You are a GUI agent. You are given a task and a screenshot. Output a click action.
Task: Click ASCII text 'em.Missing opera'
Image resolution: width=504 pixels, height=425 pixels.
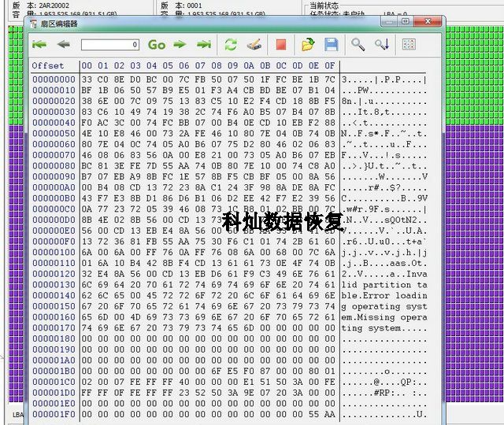coord(384,317)
